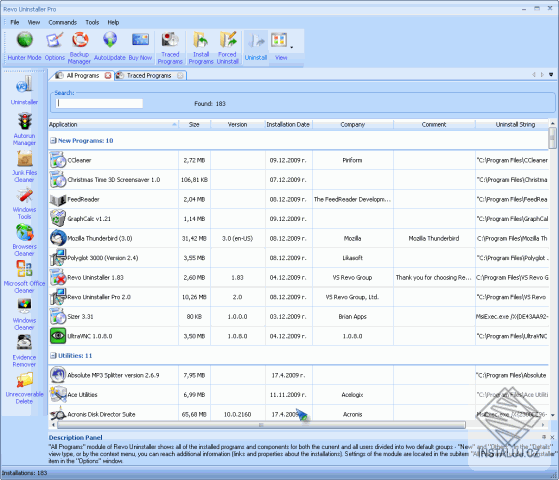
Task: Select Ace Utilities row
Action: tap(298, 395)
